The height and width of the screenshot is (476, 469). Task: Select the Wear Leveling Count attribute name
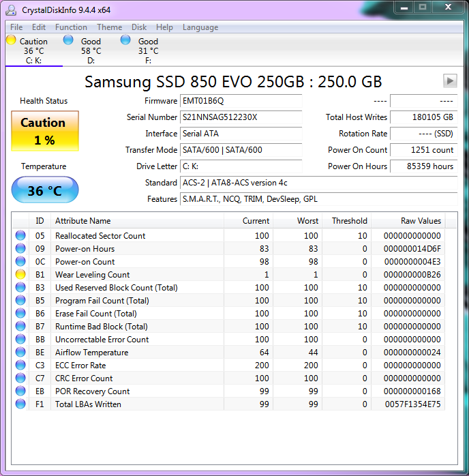92,274
